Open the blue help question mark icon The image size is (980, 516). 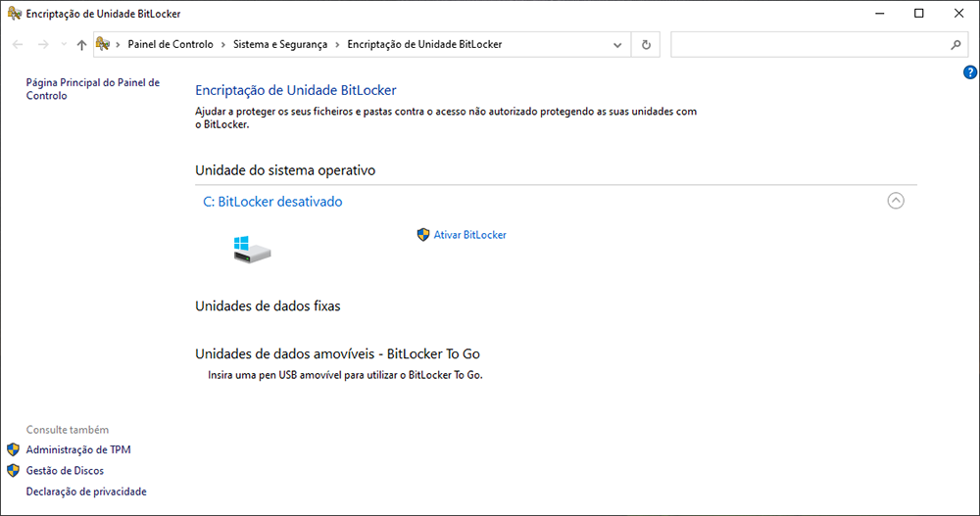click(970, 72)
